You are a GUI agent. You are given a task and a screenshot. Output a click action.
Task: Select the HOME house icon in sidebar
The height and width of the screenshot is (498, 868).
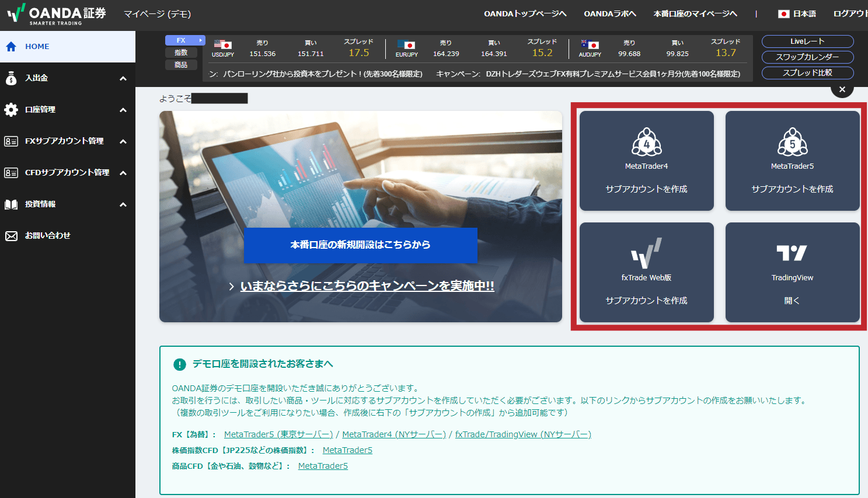tap(11, 46)
